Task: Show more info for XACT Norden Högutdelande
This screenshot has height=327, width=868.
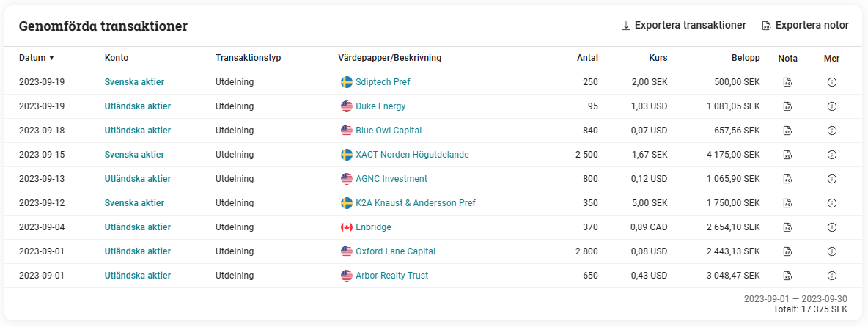Action: pyautogui.click(x=831, y=155)
